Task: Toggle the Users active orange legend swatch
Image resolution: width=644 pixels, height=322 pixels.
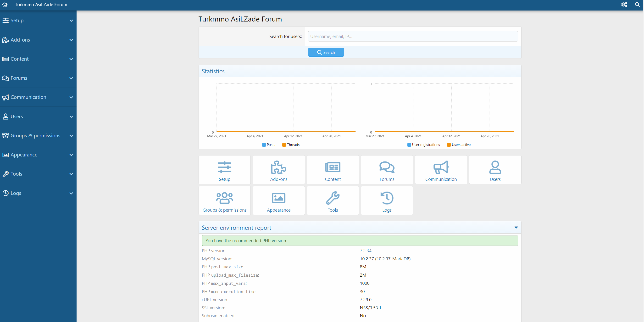Action: click(449, 145)
